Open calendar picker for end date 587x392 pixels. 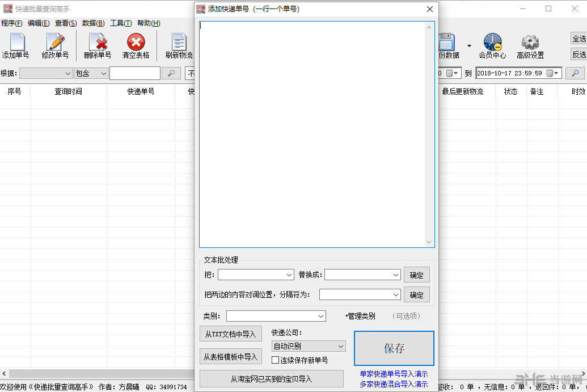tap(552, 73)
